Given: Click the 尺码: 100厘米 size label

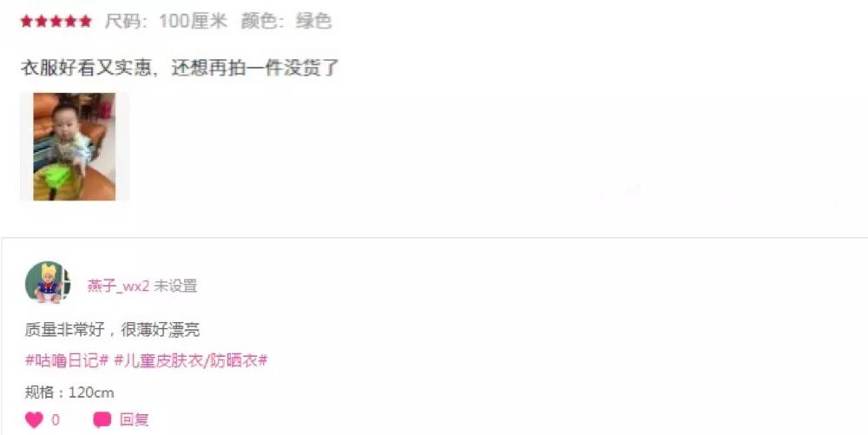Looking at the screenshot, I should tap(166, 22).
